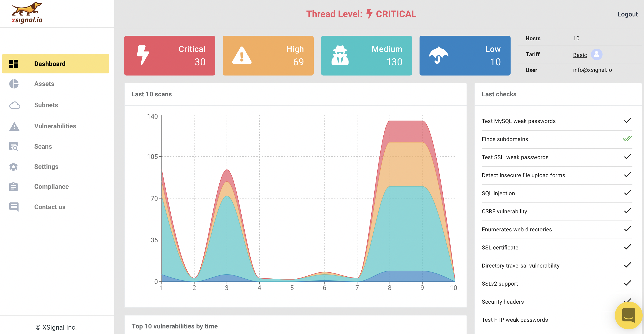Click the Basic tariff link
The height and width of the screenshot is (334, 644).
[580, 55]
